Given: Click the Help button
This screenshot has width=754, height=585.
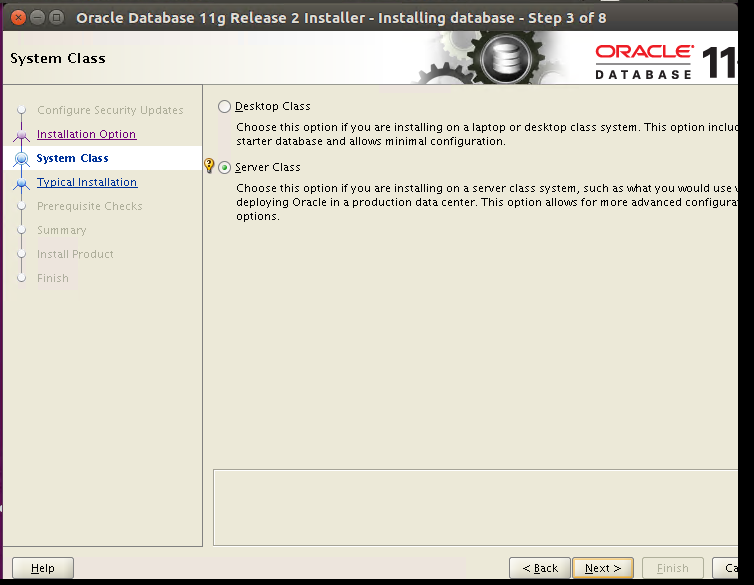Looking at the screenshot, I should click(43, 568).
